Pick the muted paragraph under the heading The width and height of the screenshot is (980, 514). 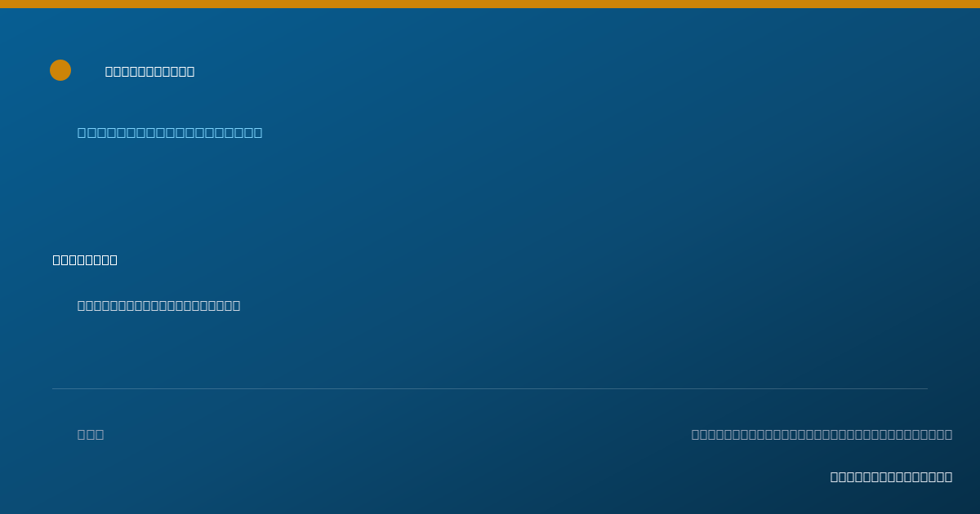tap(159, 306)
